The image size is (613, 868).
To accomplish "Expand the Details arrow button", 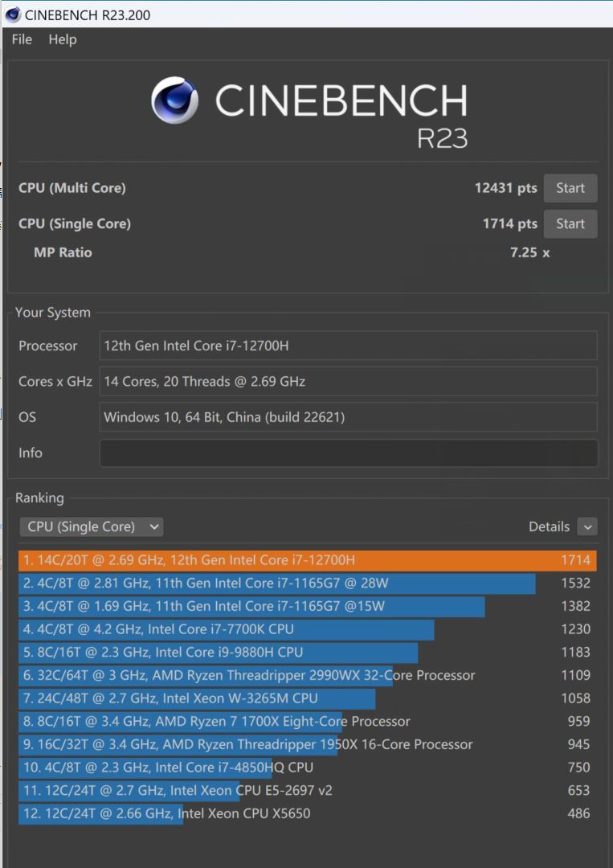I will tap(587, 526).
